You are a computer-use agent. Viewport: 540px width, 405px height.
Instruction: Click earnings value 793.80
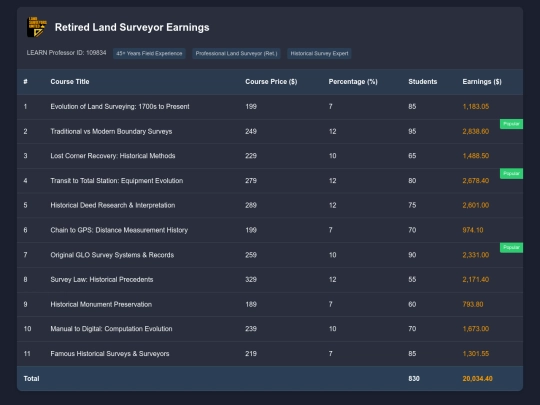473,304
